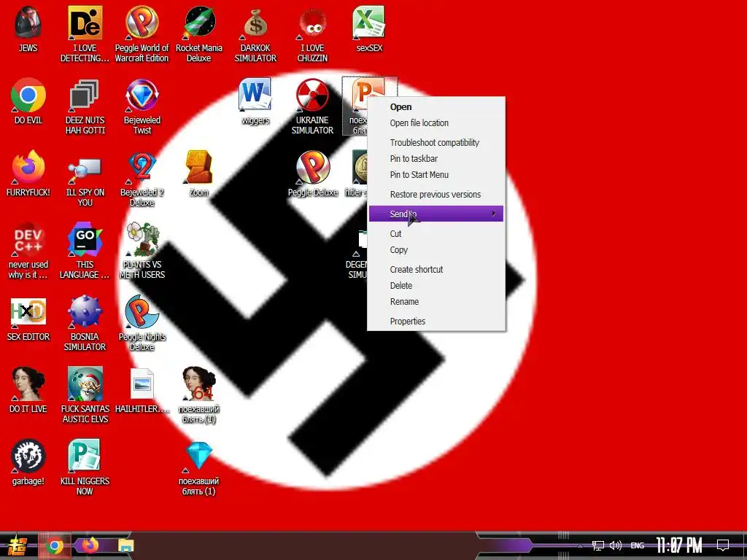Click Chrome in the taskbar
The image size is (747, 560).
pyautogui.click(x=54, y=545)
